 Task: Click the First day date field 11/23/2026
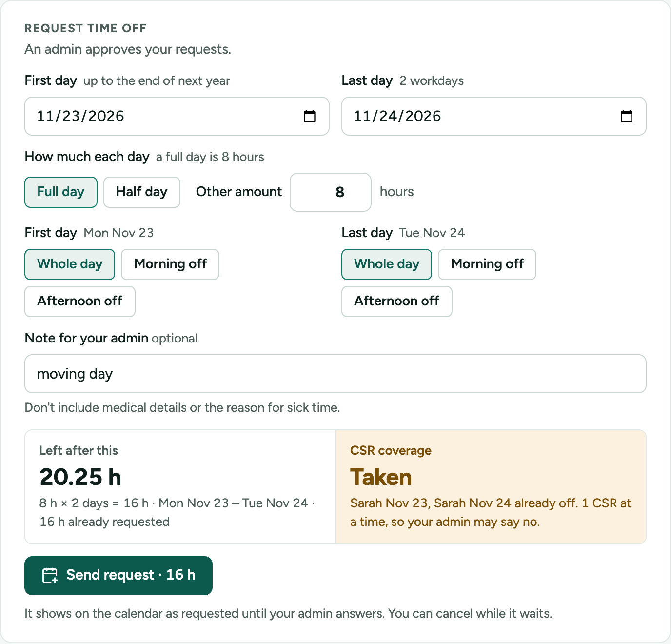point(177,116)
